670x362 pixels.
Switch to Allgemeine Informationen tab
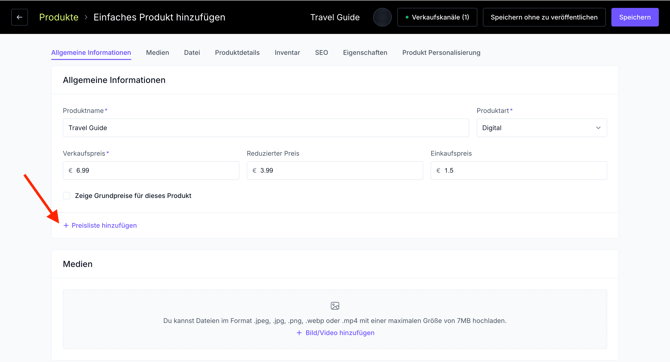91,53
